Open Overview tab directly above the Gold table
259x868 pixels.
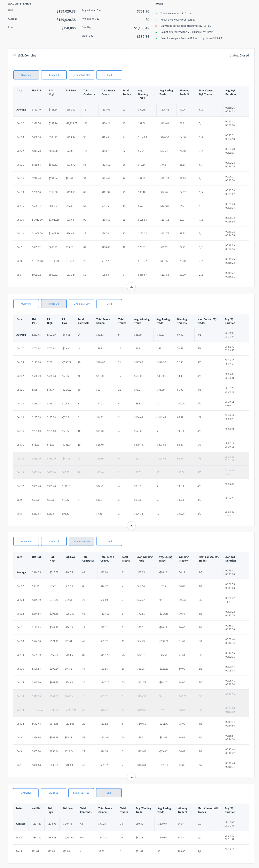[26, 793]
